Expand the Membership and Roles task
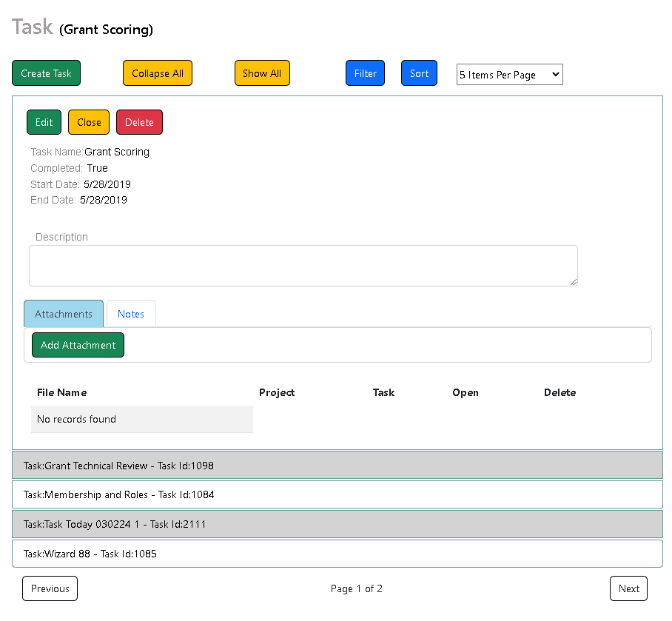672x621 pixels. [337, 494]
